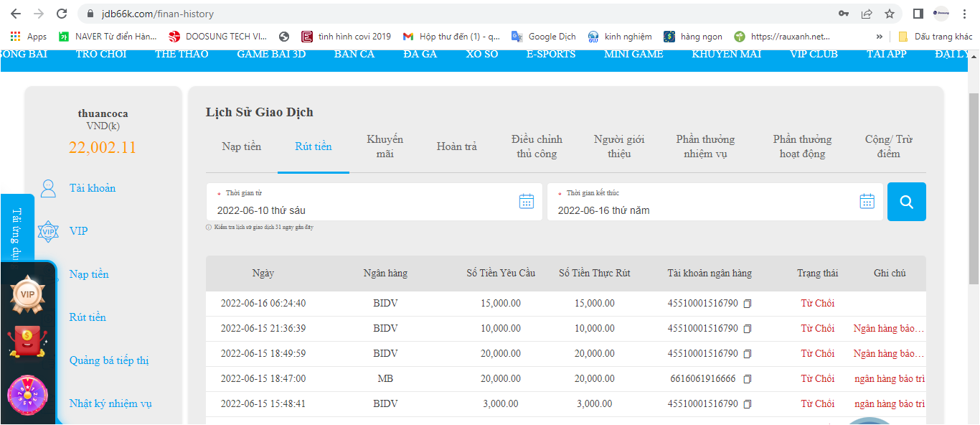Open hàng ngon bookmark

(x=693, y=36)
